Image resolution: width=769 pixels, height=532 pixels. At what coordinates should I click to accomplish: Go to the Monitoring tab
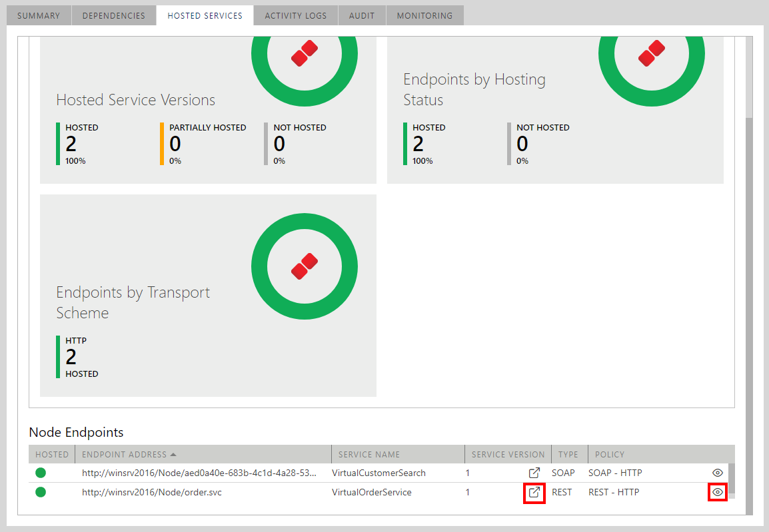pyautogui.click(x=424, y=15)
